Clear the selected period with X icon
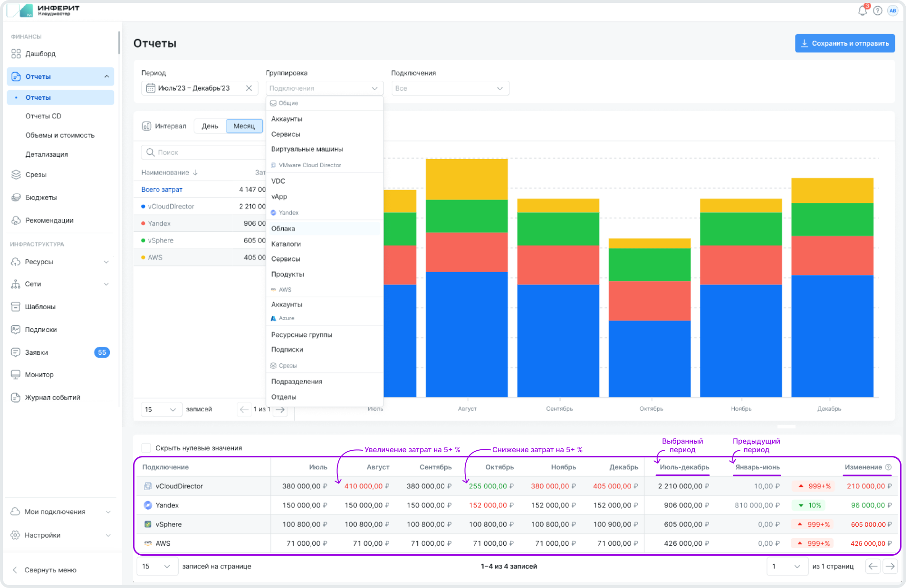Image resolution: width=911 pixels, height=588 pixels. (249, 88)
